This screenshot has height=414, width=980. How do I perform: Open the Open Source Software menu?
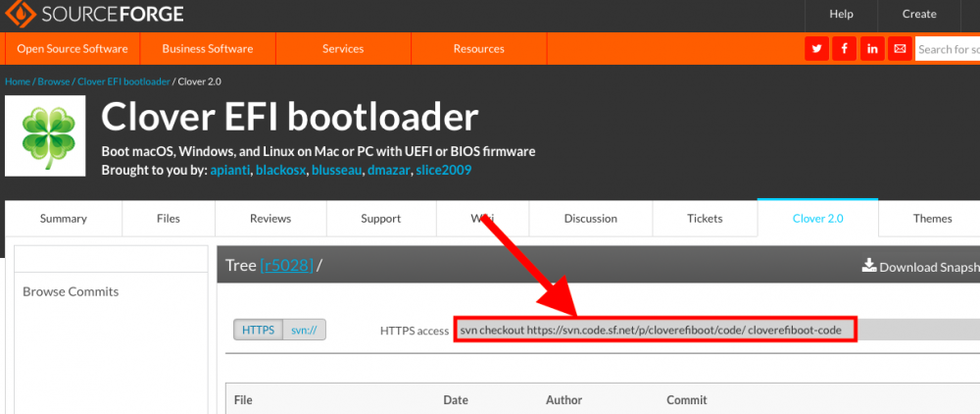pyautogui.click(x=73, y=49)
